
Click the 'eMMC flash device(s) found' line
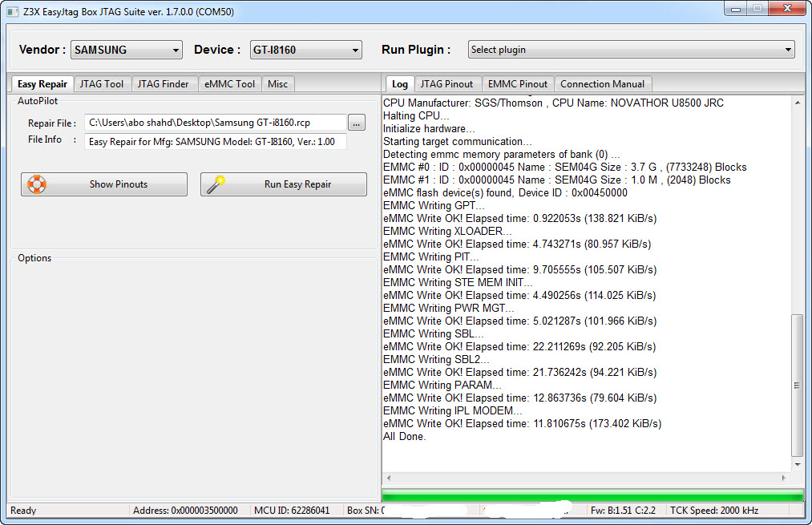coord(505,192)
